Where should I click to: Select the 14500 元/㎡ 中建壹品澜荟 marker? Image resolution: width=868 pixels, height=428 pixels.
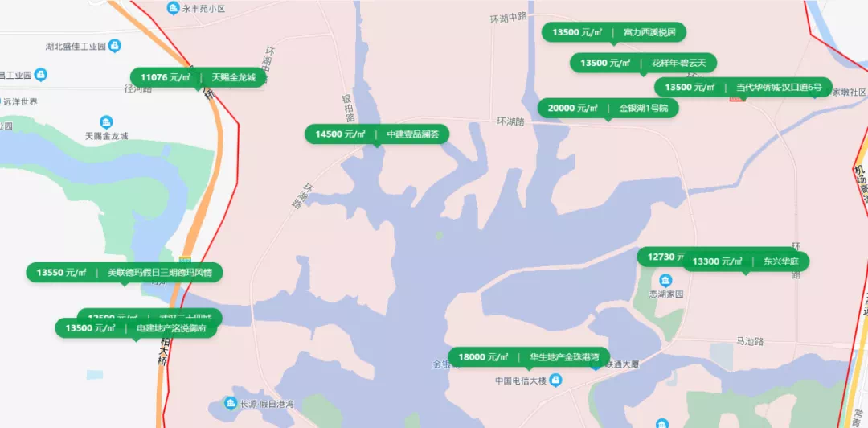coord(376,134)
